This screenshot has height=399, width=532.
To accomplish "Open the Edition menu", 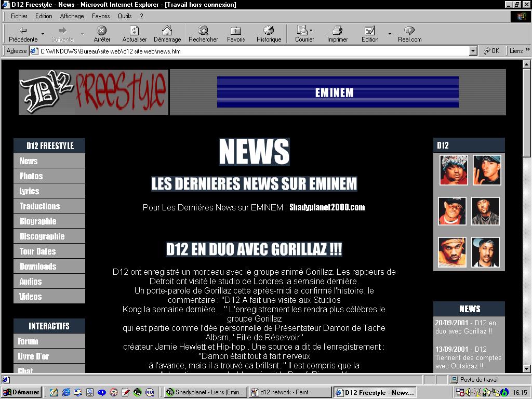I will (x=44, y=16).
